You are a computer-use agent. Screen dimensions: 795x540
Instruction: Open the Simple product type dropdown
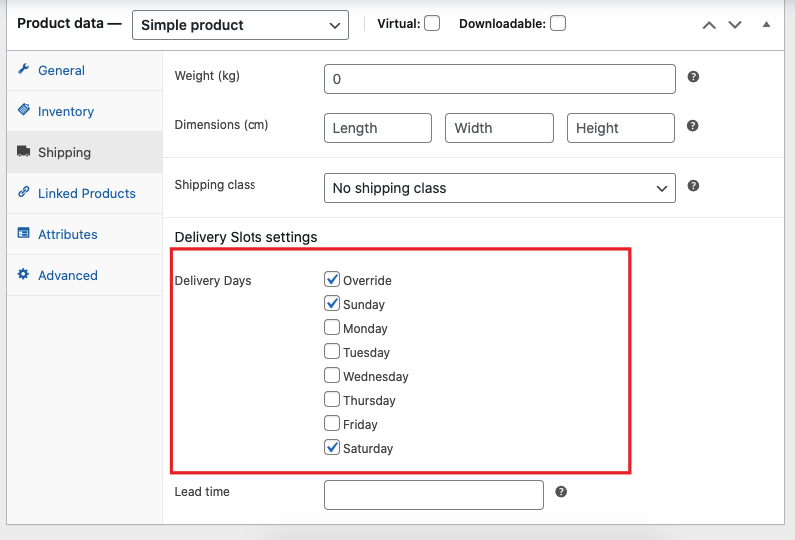tap(240, 25)
